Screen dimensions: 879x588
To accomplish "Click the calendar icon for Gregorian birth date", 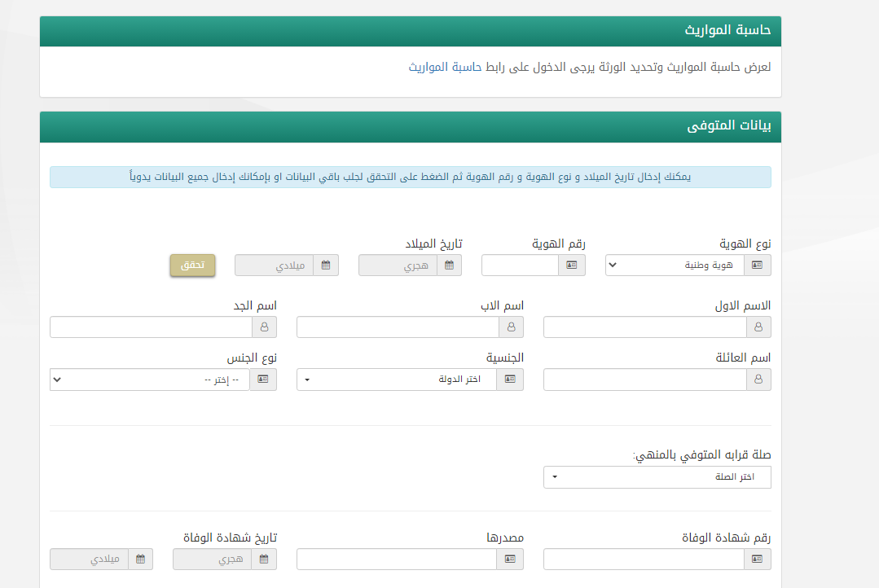I will (326, 265).
